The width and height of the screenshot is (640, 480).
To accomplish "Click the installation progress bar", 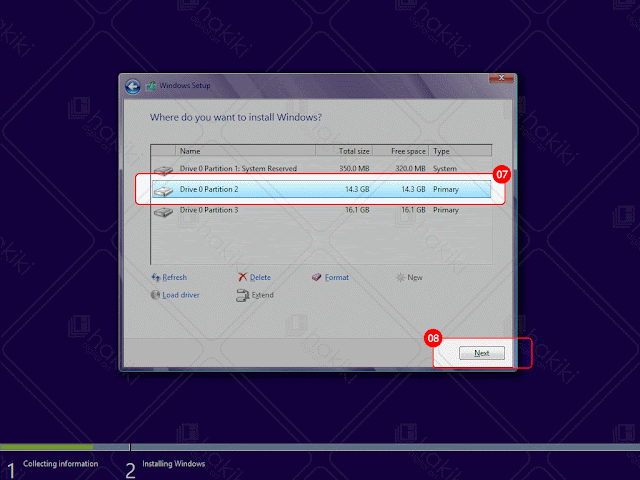I will click(320, 447).
